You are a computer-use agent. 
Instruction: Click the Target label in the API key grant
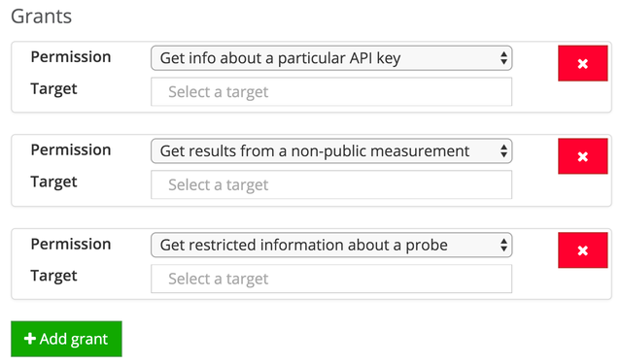point(54,89)
